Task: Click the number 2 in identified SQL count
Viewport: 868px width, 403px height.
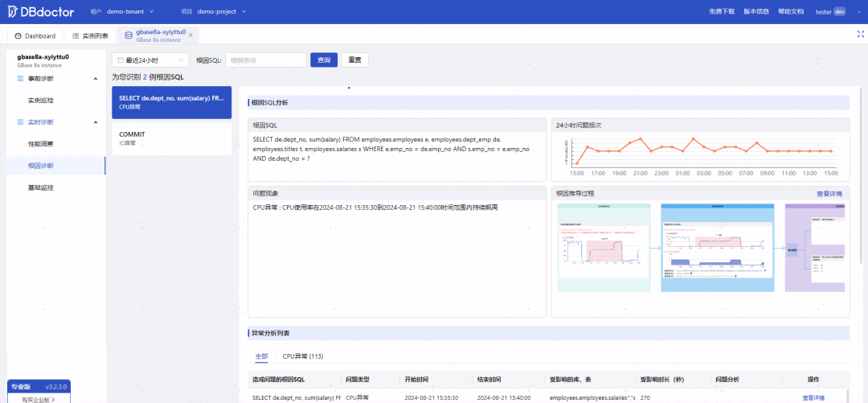Action: coord(145,77)
